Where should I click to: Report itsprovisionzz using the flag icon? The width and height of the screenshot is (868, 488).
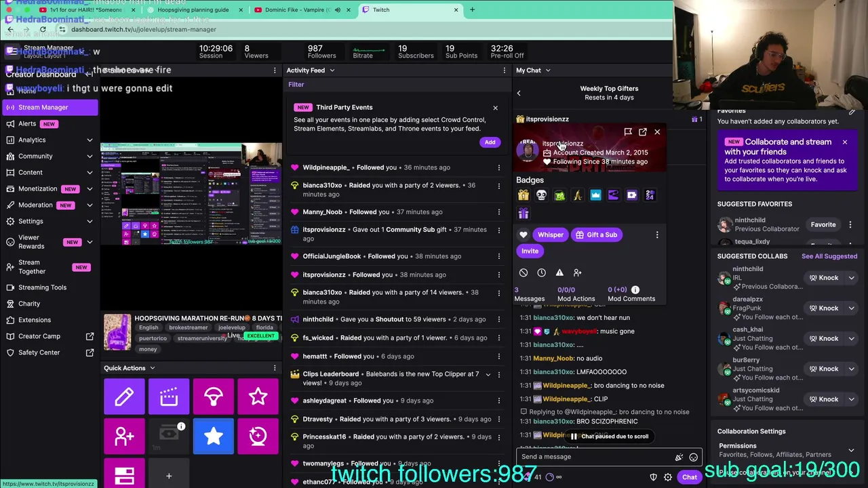click(x=628, y=132)
